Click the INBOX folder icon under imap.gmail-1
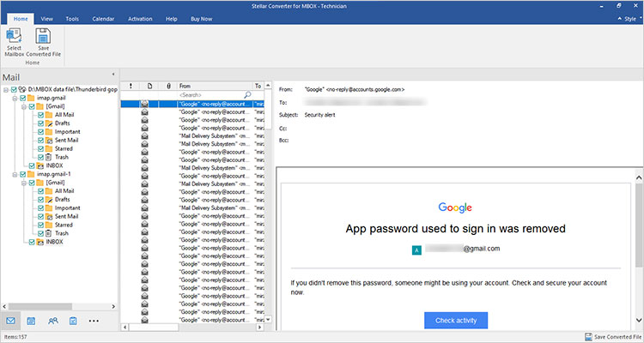The width and height of the screenshot is (644, 343). point(39,242)
